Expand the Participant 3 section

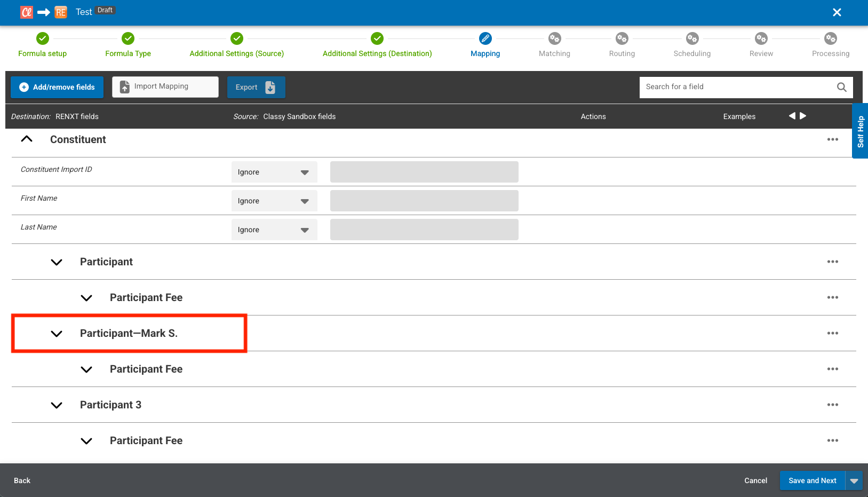(x=57, y=405)
